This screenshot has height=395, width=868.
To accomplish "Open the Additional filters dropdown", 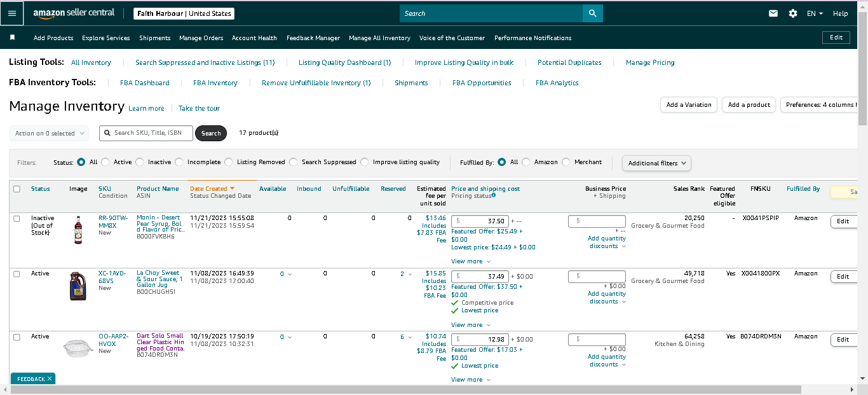I will point(657,163).
